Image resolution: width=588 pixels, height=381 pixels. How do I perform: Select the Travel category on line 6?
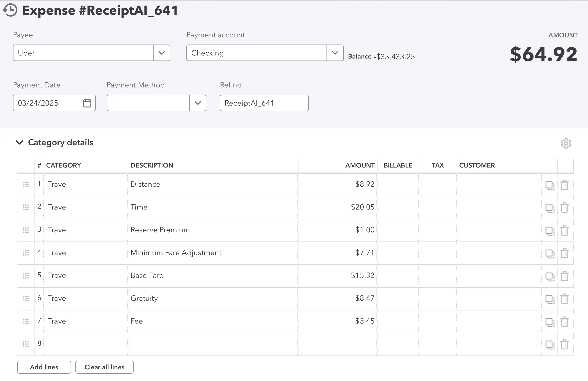(86, 299)
